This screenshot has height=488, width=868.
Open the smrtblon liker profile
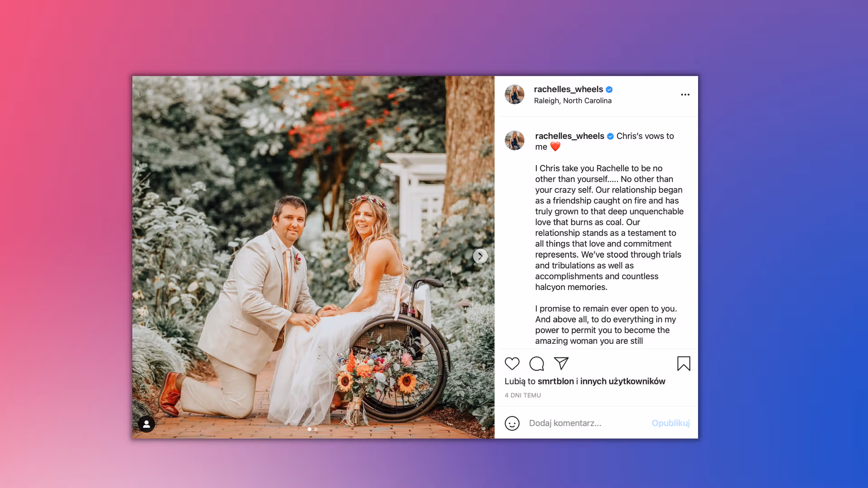tap(556, 381)
